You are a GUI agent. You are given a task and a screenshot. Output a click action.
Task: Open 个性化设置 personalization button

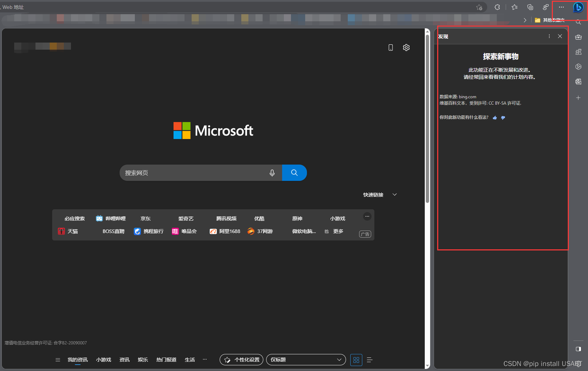(x=241, y=360)
